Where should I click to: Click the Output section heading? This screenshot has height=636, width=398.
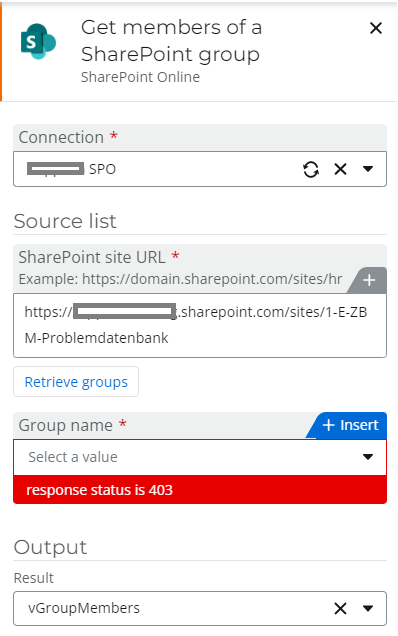[x=50, y=547]
